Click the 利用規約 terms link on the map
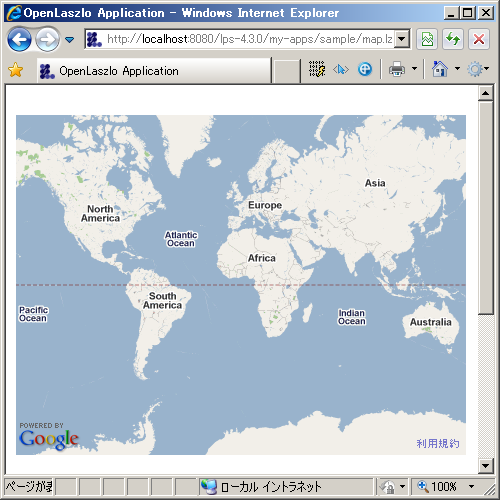500x500 pixels. pos(438,444)
